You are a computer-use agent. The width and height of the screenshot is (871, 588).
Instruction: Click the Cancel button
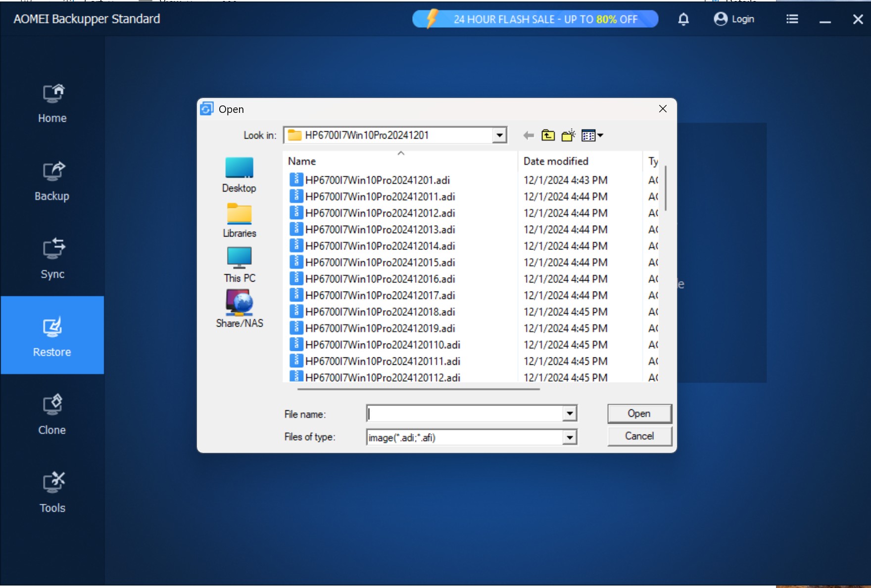(639, 436)
